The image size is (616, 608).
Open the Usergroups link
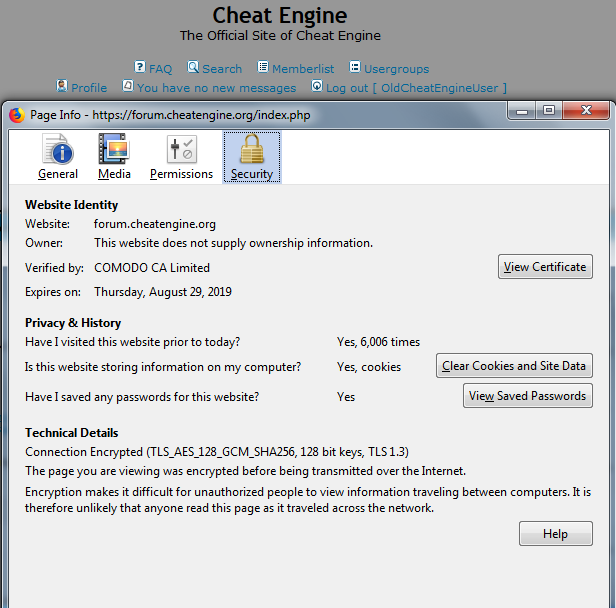tap(396, 69)
